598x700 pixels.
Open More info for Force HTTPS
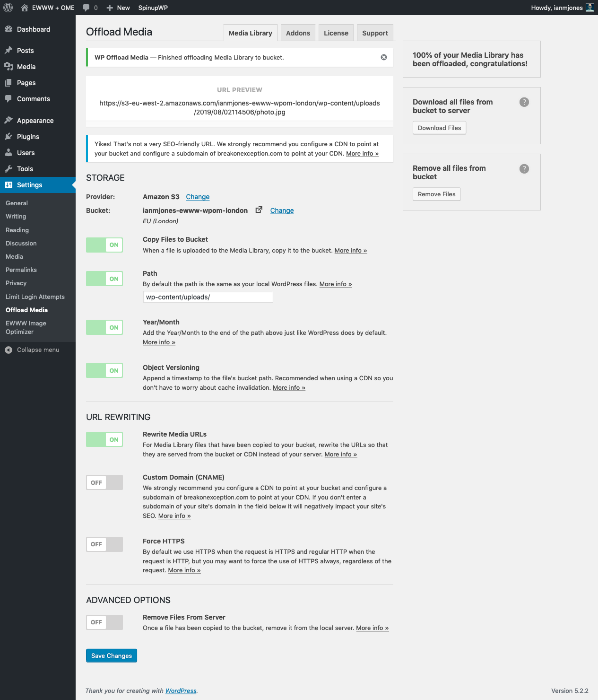coord(184,570)
